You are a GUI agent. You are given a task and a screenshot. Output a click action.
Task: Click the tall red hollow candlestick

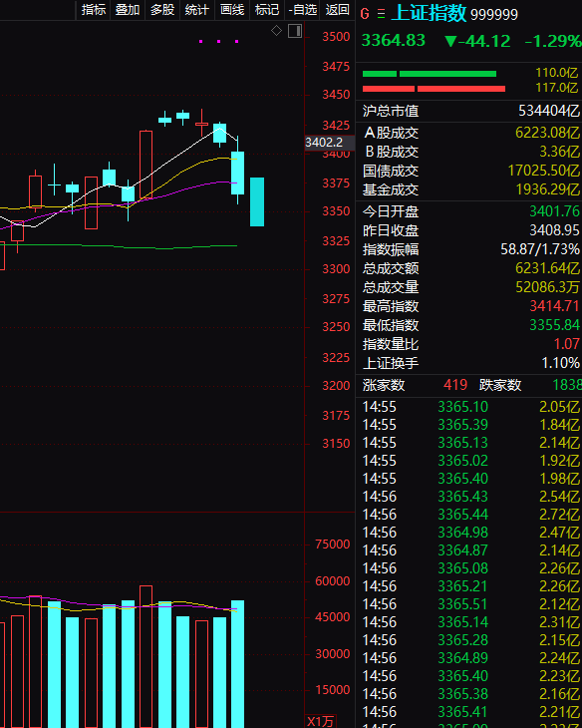click(145, 165)
